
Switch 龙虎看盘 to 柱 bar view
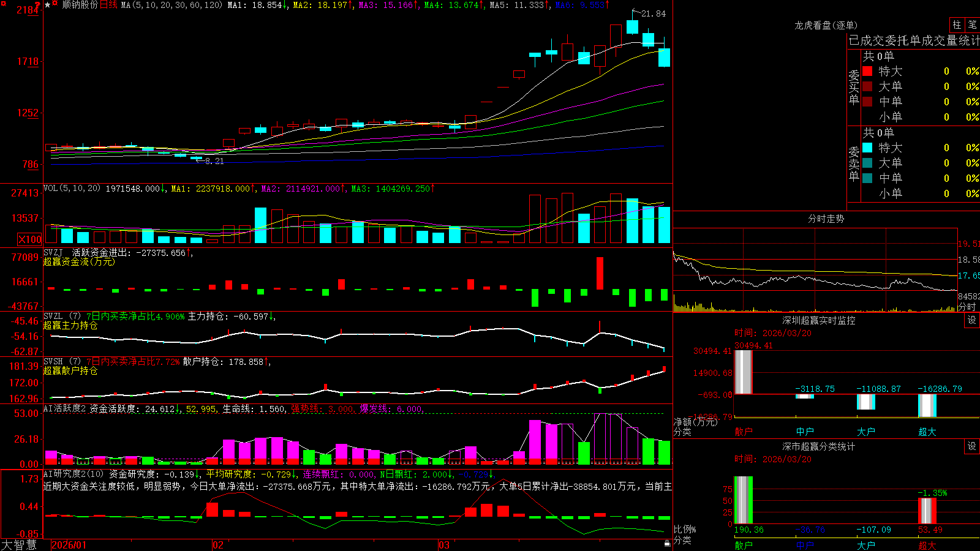957,24
